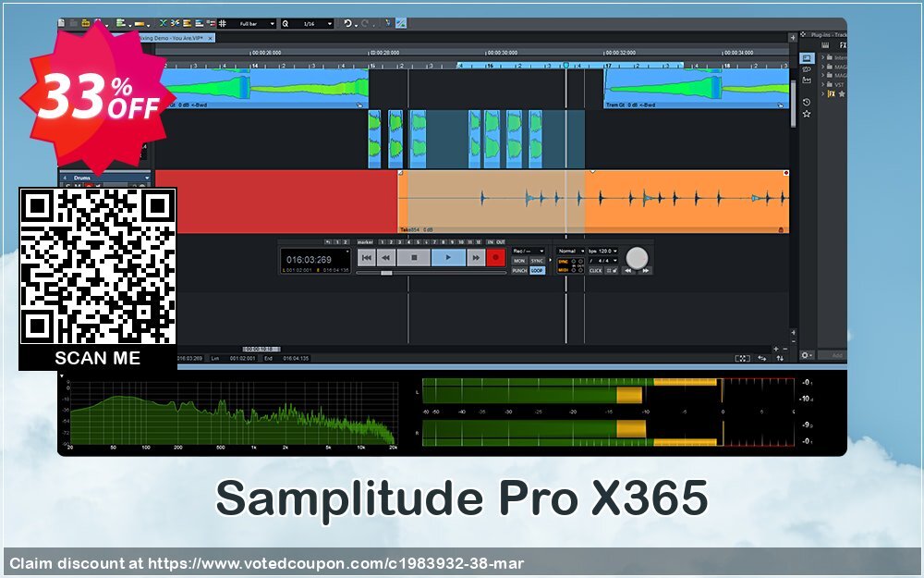Toggle the SYNC button beside MON

pyautogui.click(x=538, y=261)
